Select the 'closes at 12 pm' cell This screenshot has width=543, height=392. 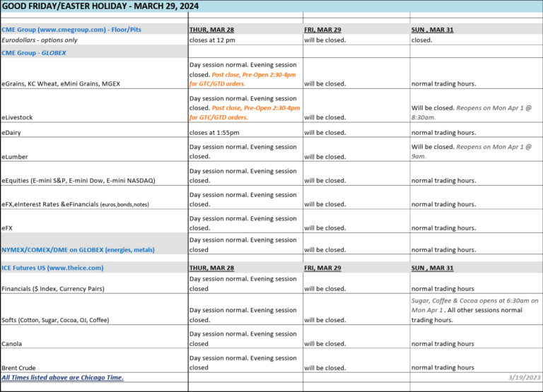tap(245, 40)
